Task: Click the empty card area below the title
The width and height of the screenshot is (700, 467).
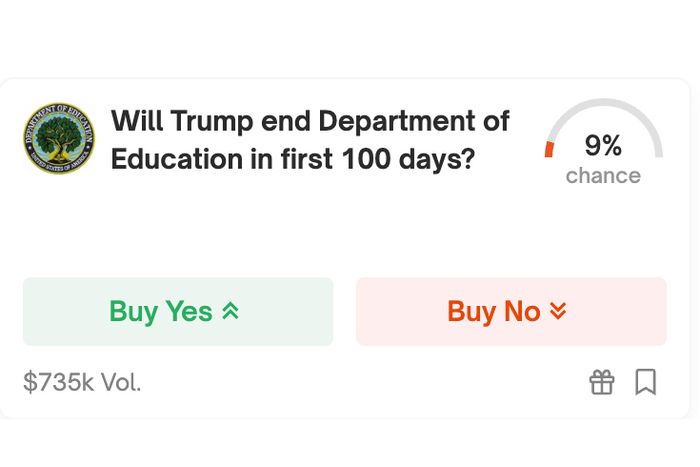Action: (x=344, y=225)
